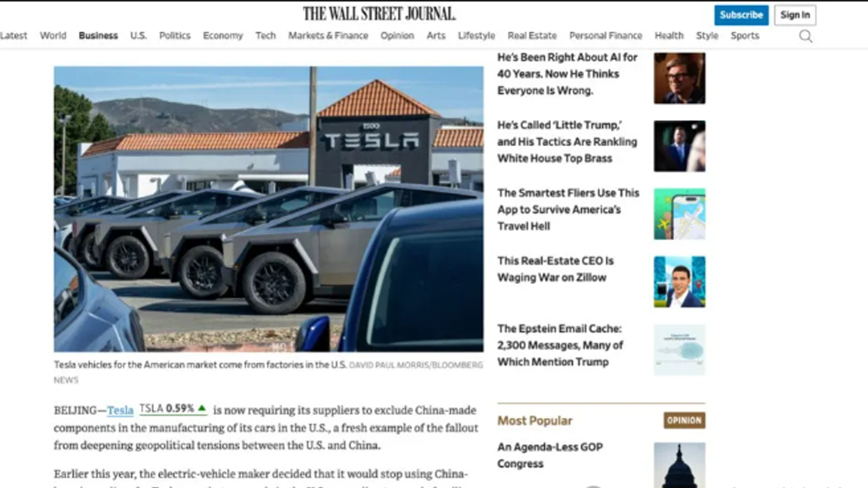
Task: Follow the Tesla link in the article
Action: point(120,410)
